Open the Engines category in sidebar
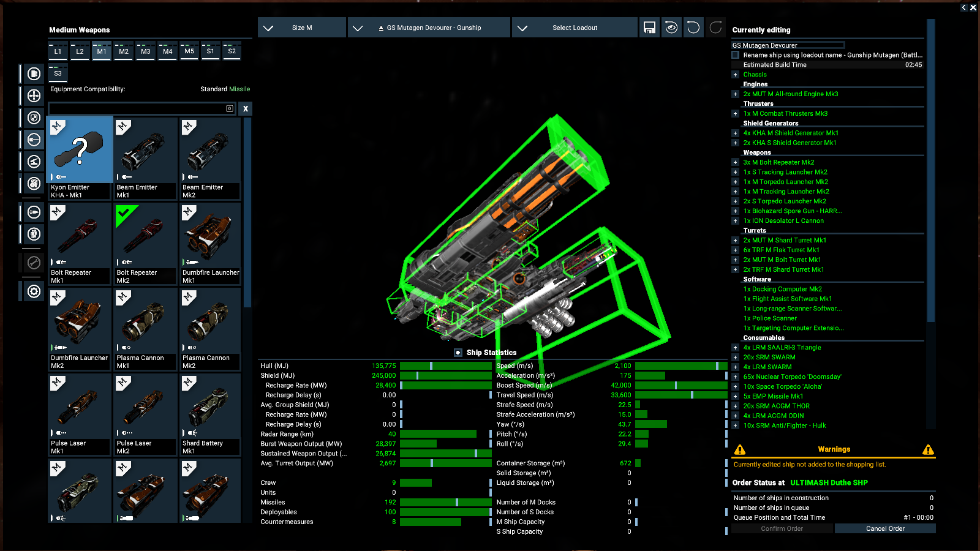 coord(34,73)
